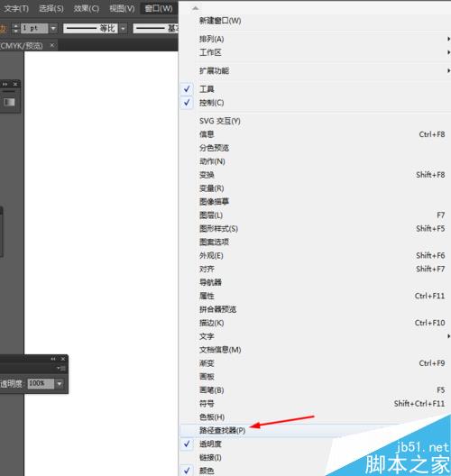Image resolution: width=451 pixels, height=476 pixels.
Task: Click the 窗口(W) menu
Action: pos(159,8)
